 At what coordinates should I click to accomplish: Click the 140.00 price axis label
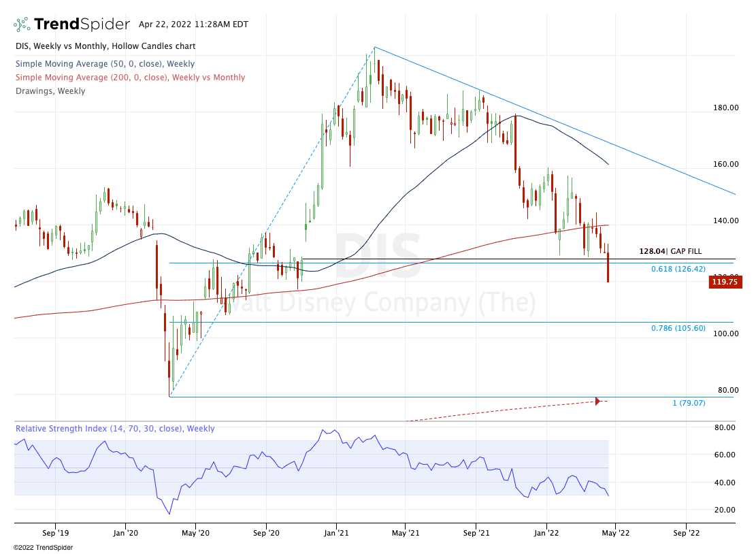(725, 221)
